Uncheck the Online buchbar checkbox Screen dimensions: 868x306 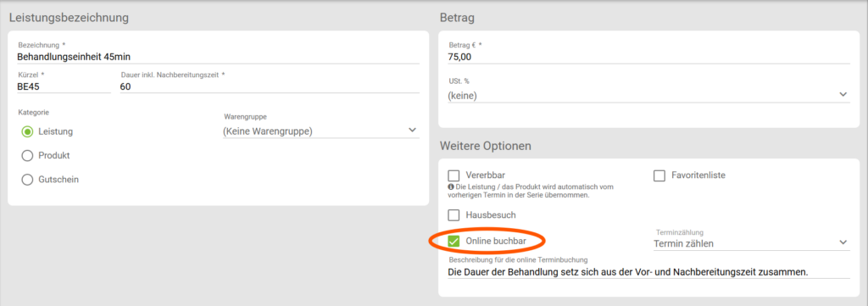click(x=454, y=242)
